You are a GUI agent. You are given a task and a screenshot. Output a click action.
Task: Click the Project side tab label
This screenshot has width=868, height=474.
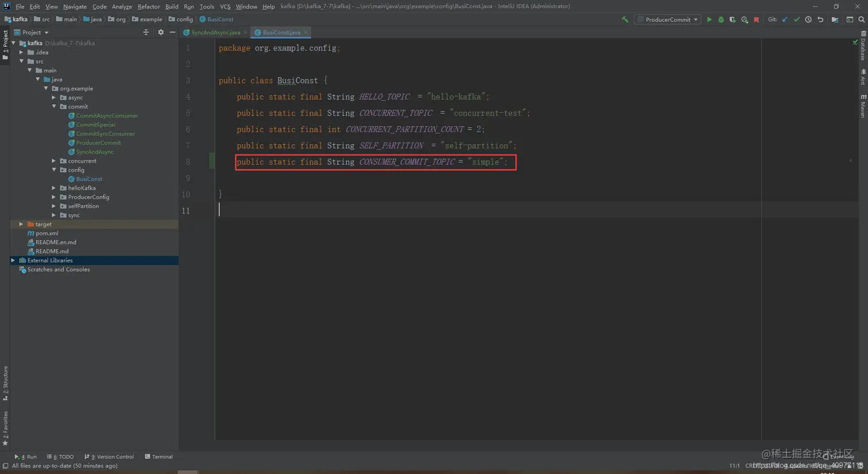[x=5, y=46]
